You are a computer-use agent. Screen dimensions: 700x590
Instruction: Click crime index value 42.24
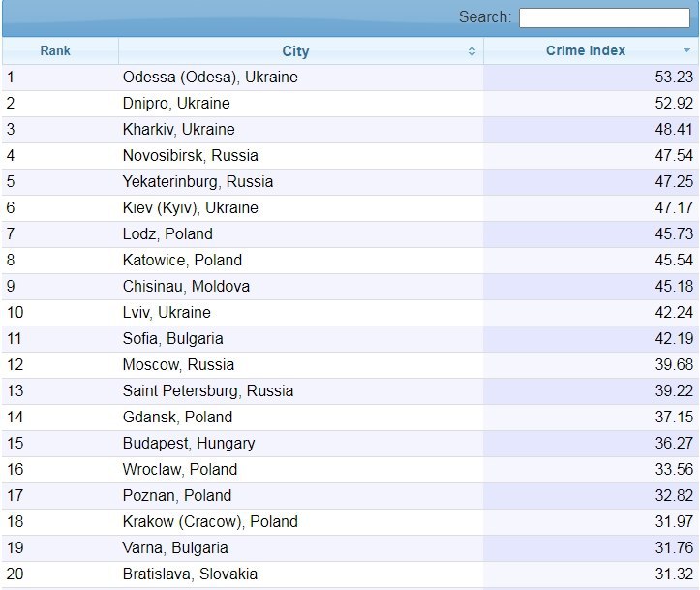coord(674,313)
